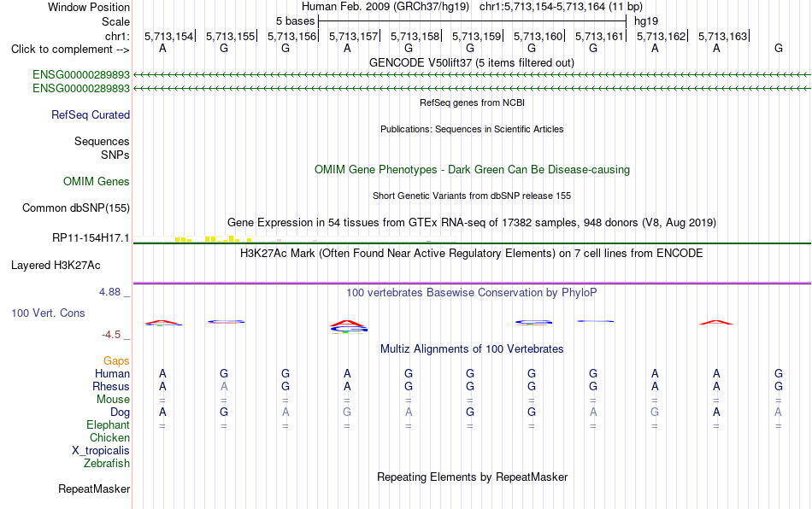Open 'Short Genetic Variants from dbSNP release 155'
Viewport: 812px width, 509px height.
click(472, 196)
